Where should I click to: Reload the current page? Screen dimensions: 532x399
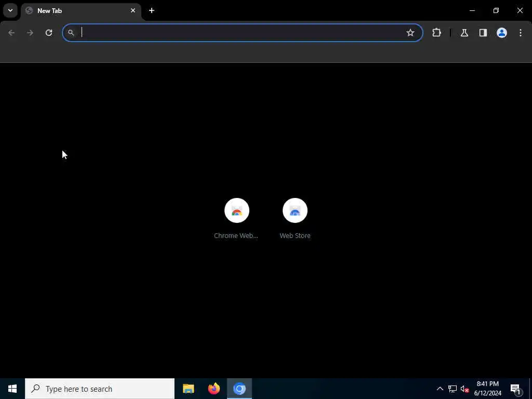coord(49,33)
